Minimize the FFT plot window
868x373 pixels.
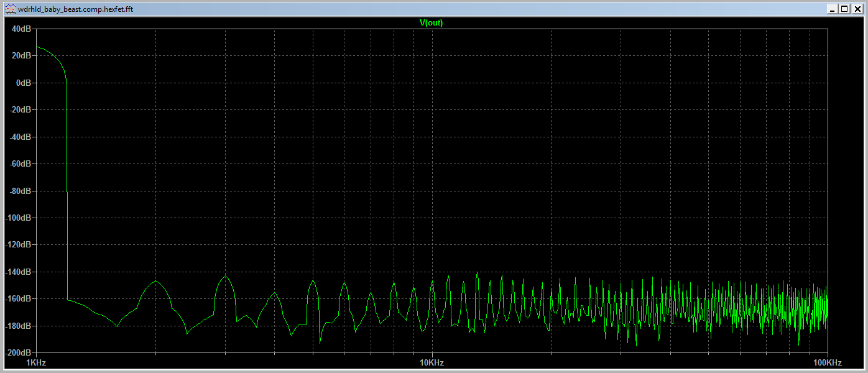coord(833,9)
